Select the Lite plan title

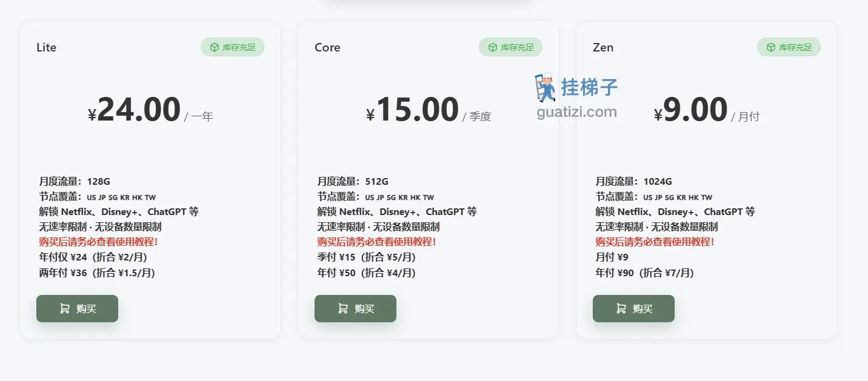[46, 47]
